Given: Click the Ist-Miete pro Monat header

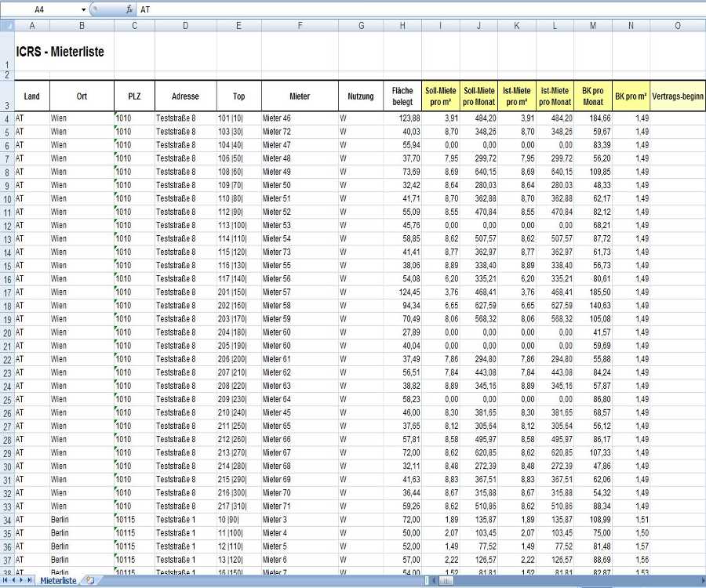Looking at the screenshot, I should pyautogui.click(x=555, y=96).
